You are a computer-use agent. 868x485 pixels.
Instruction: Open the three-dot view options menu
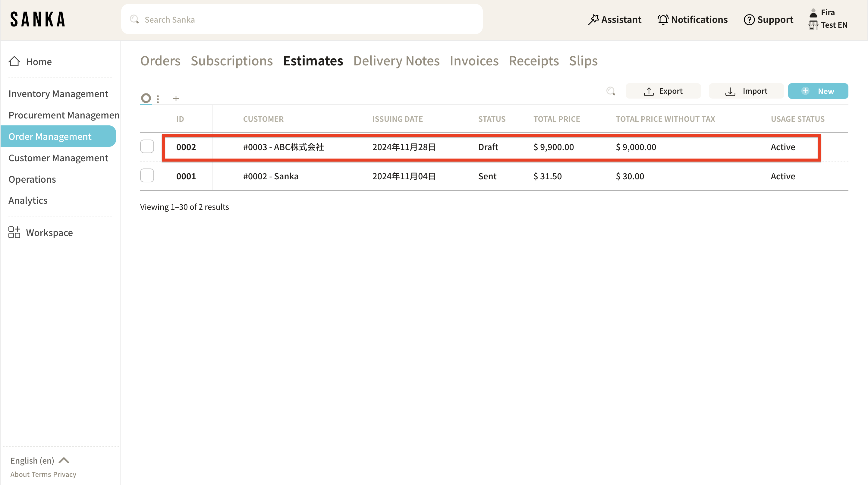[x=158, y=98]
